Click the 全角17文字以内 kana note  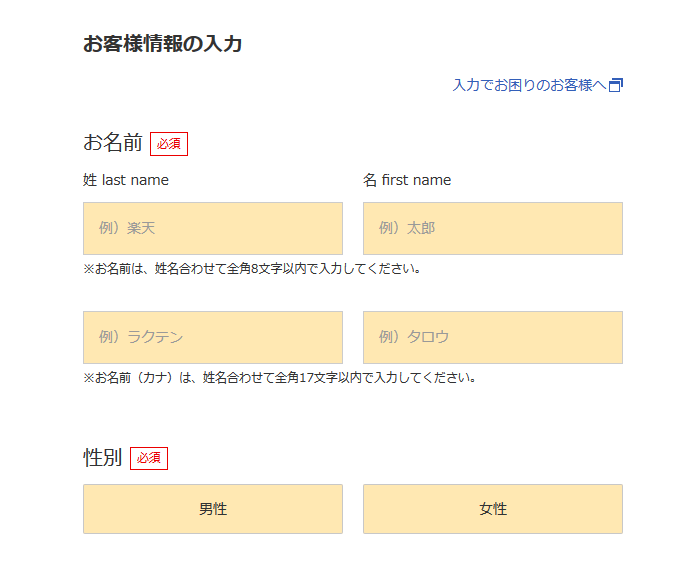click(x=279, y=378)
